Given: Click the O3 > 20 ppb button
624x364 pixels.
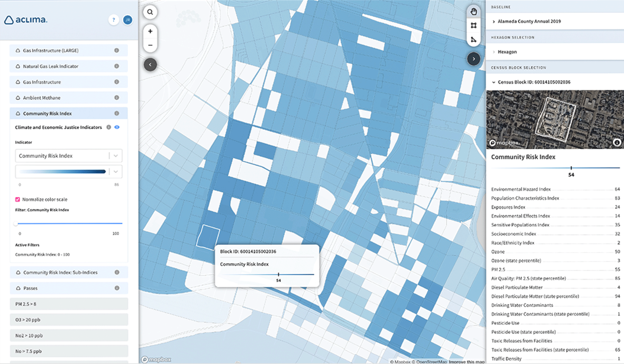Looking at the screenshot, I should pyautogui.click(x=69, y=319).
